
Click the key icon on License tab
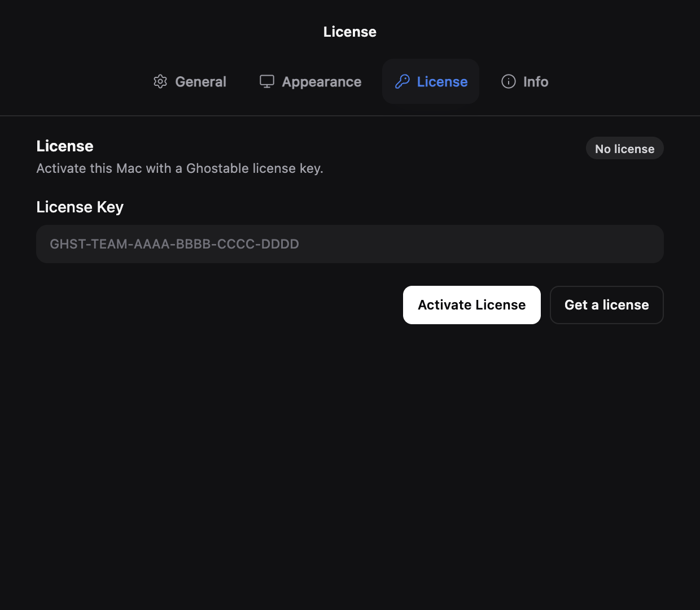point(403,81)
